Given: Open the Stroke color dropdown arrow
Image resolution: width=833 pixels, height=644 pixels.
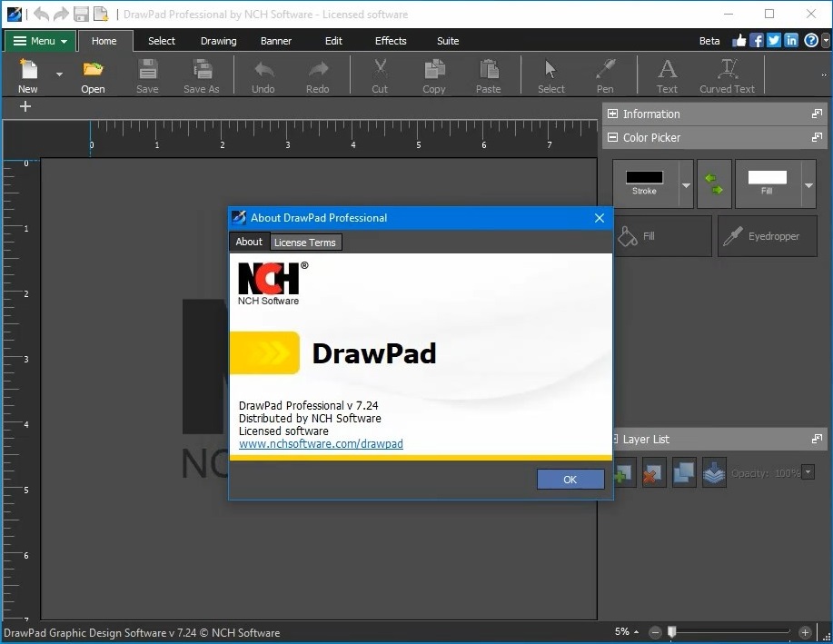Looking at the screenshot, I should click(686, 183).
